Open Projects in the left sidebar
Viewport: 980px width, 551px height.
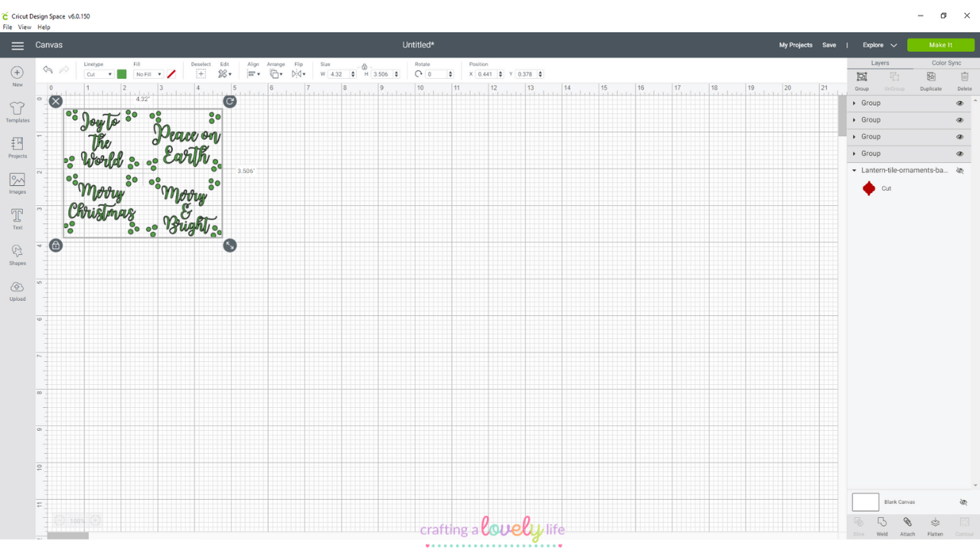[18, 148]
